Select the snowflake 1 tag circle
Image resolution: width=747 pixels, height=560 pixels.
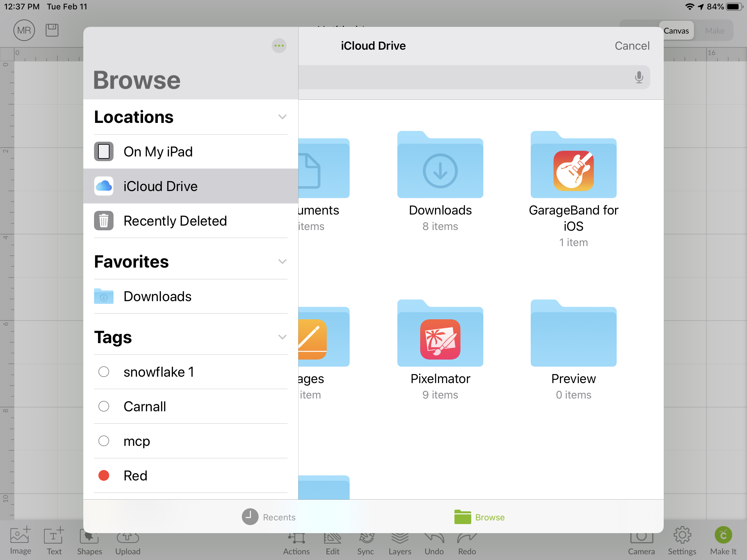(x=104, y=372)
